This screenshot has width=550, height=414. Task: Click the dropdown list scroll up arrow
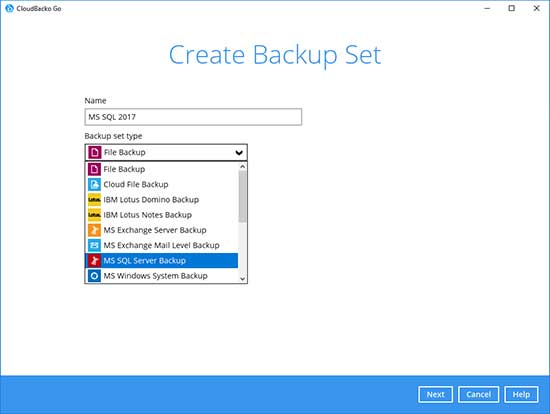[x=242, y=167]
